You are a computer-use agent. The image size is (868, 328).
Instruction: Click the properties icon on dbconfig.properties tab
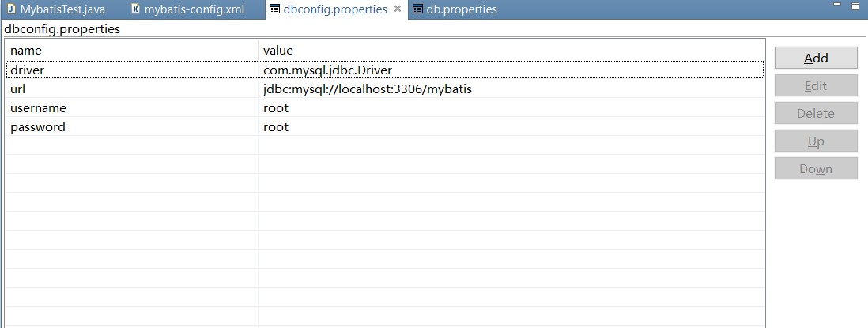pos(274,9)
